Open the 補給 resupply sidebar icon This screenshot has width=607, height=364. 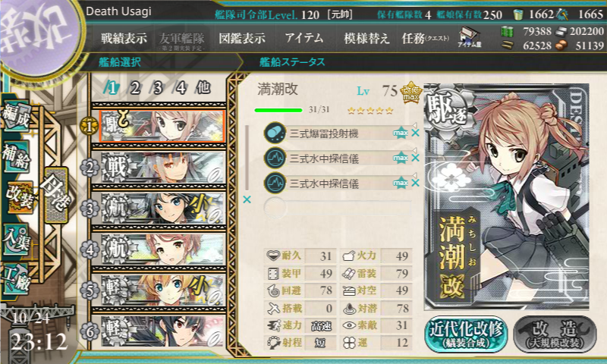[16, 157]
